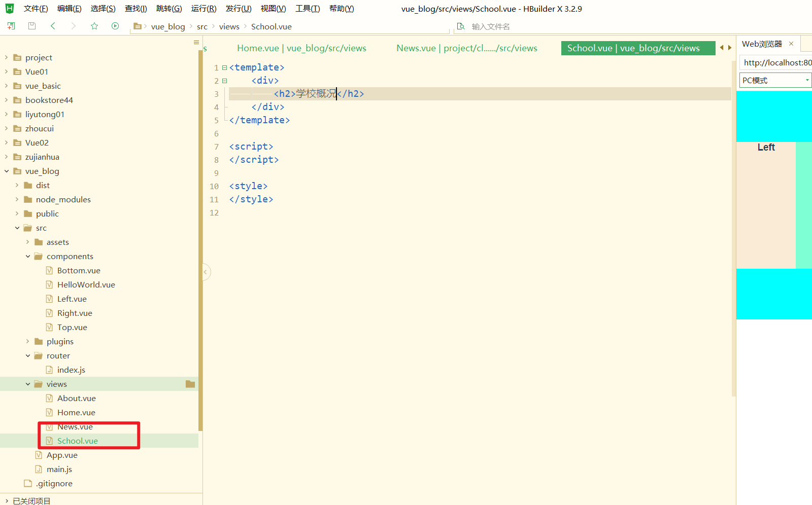
Task: Click the new folder icon on views row
Action: tap(190, 384)
